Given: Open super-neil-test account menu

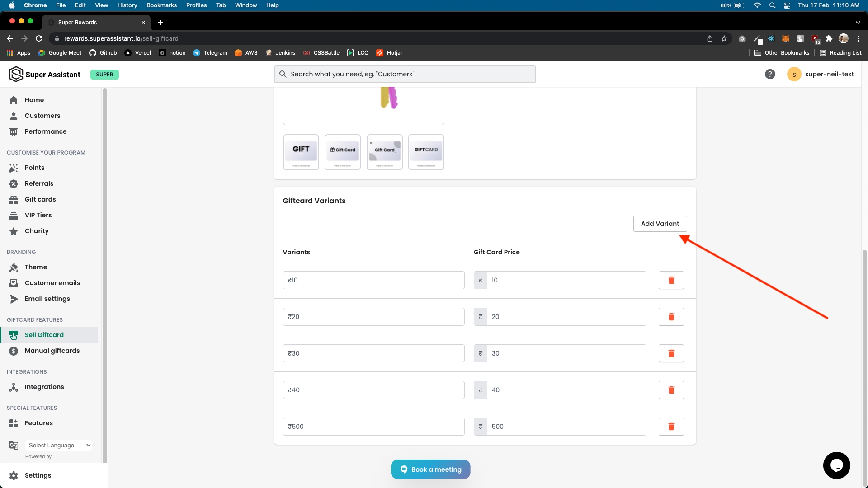Looking at the screenshot, I should pyautogui.click(x=821, y=74).
